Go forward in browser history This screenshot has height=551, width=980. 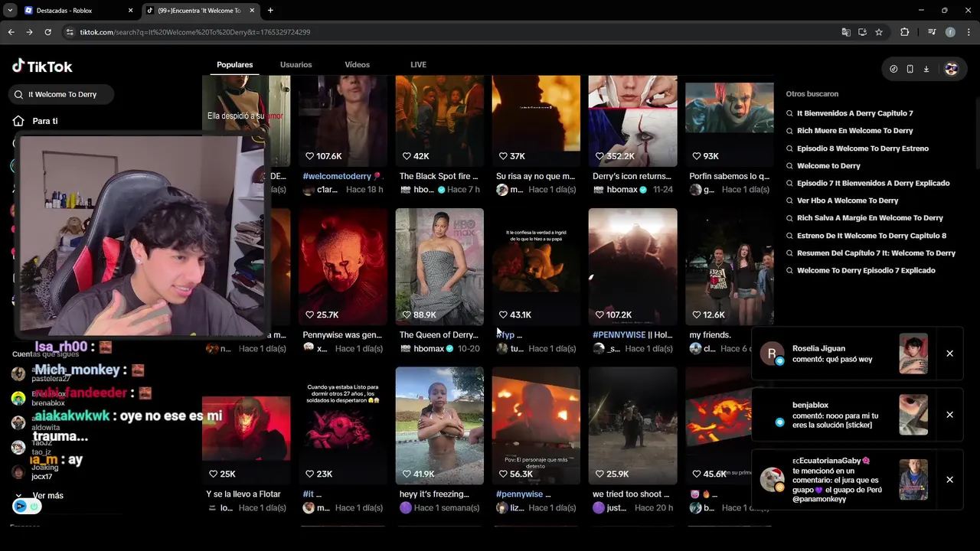pyautogui.click(x=29, y=32)
